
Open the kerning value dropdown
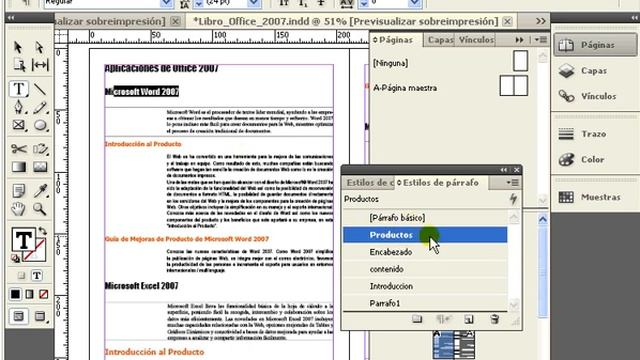point(414,3)
